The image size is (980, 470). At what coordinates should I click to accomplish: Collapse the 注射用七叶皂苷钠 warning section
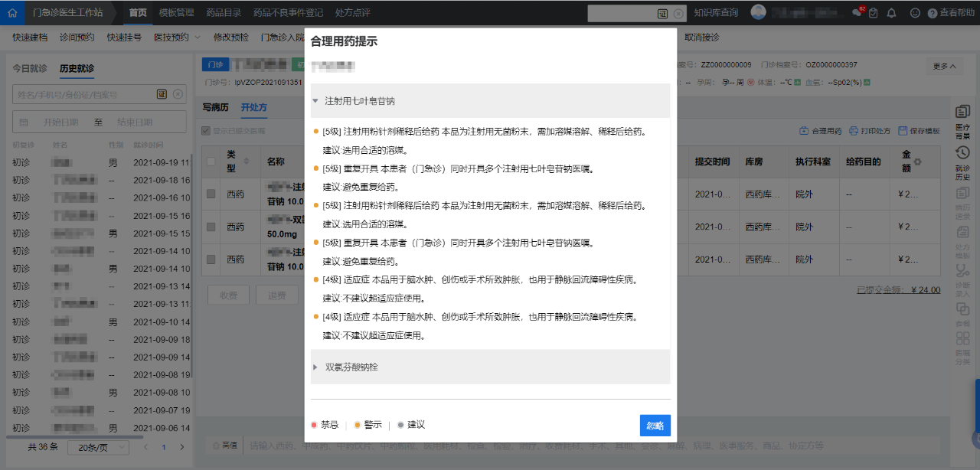(314, 100)
